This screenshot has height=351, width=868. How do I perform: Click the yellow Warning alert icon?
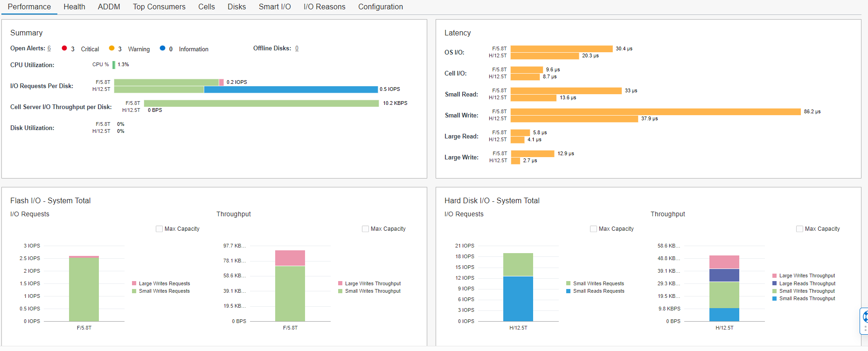tap(111, 48)
